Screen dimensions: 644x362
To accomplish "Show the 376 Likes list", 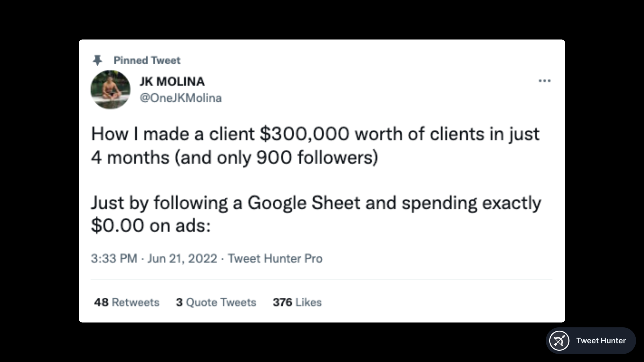I will (x=297, y=302).
